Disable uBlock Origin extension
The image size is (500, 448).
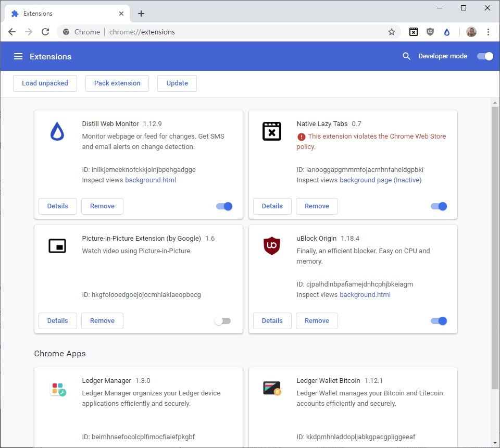pos(439,321)
